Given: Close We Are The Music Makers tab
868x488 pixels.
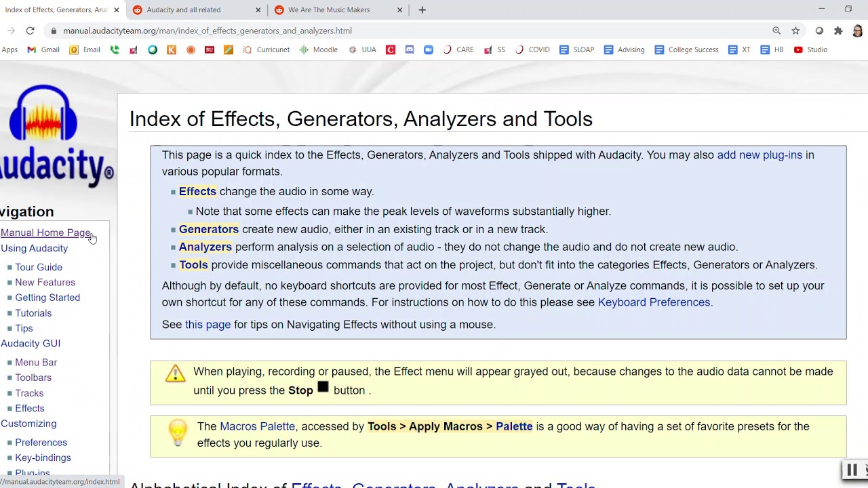Looking at the screenshot, I should [399, 9].
